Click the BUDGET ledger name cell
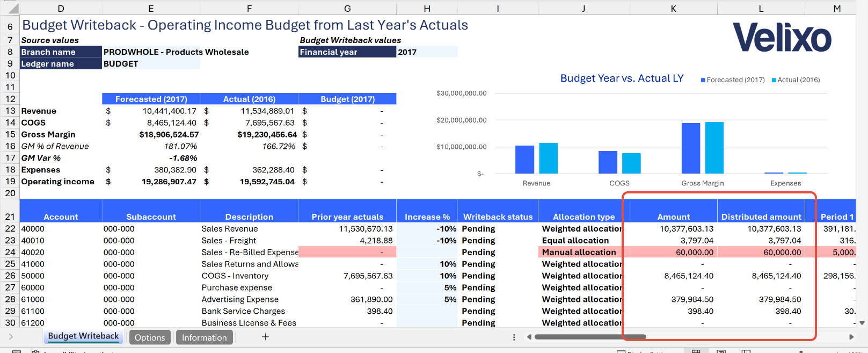 pyautogui.click(x=151, y=63)
